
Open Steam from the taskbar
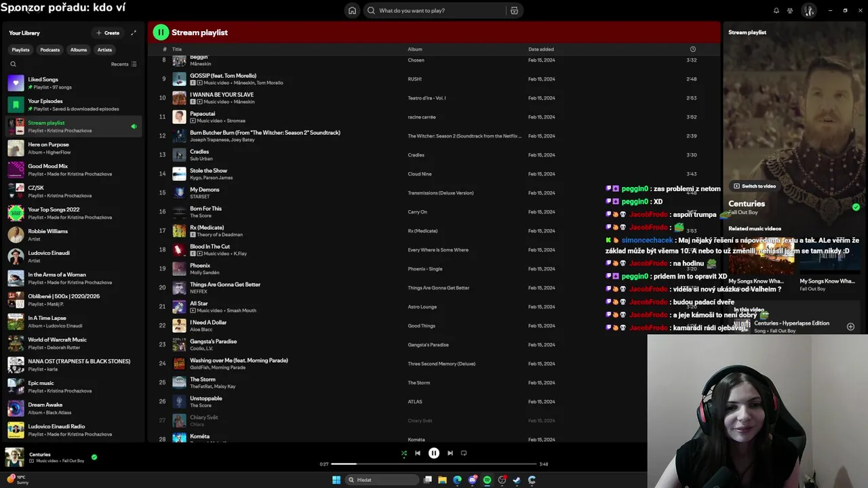[x=517, y=480]
